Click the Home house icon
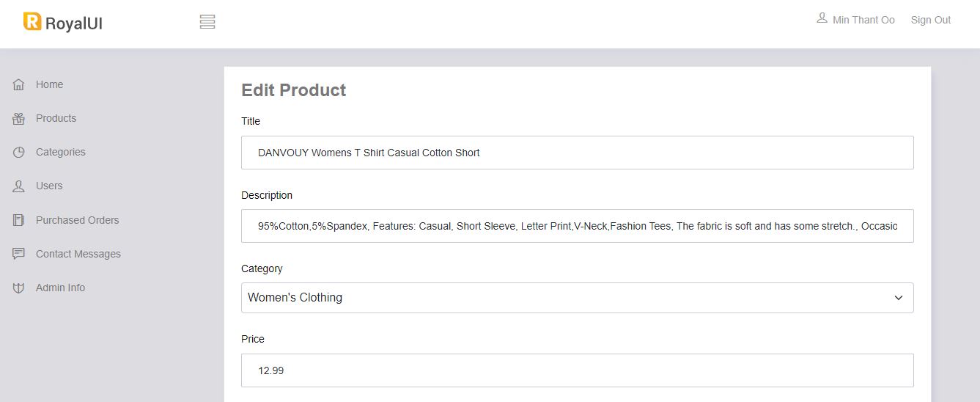980x402 pixels. [x=19, y=84]
